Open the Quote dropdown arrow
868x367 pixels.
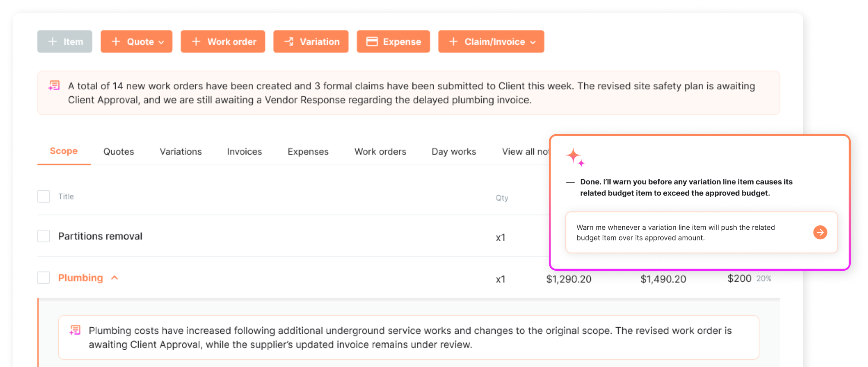(162, 42)
